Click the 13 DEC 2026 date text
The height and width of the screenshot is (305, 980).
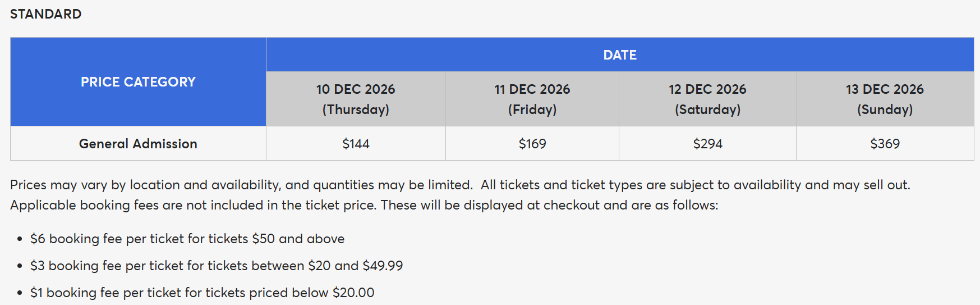click(885, 89)
